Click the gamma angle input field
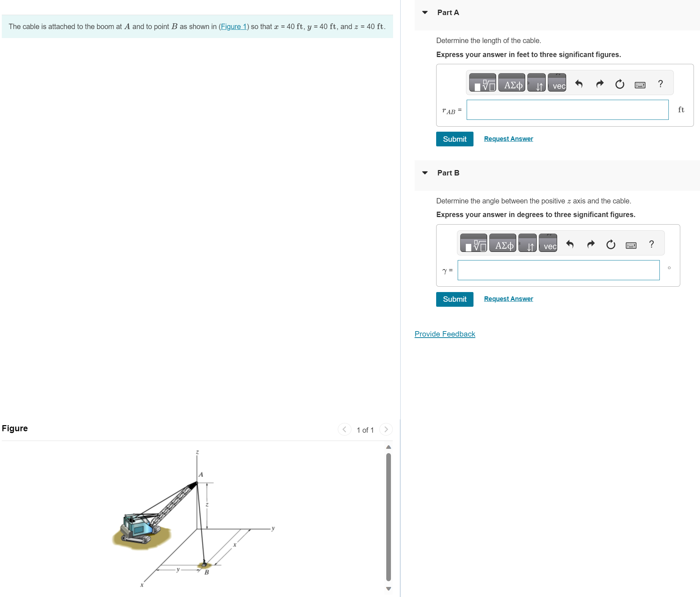Viewport: 700px width, 597px height. point(558,270)
